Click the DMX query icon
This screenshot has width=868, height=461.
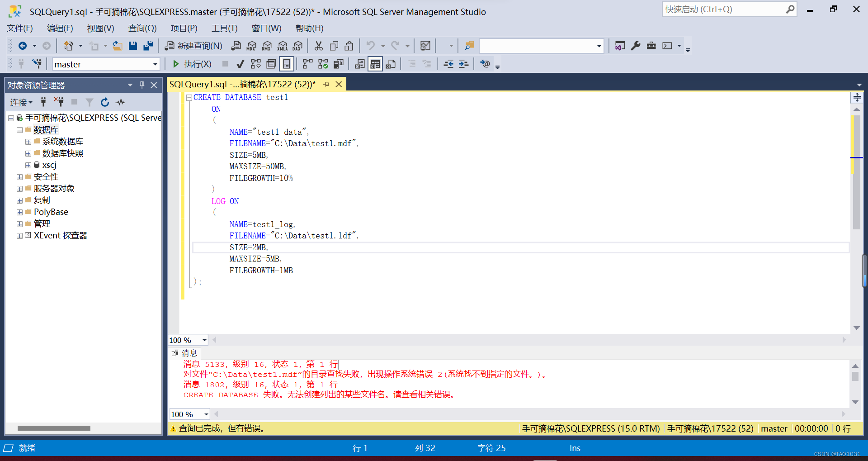coord(267,46)
